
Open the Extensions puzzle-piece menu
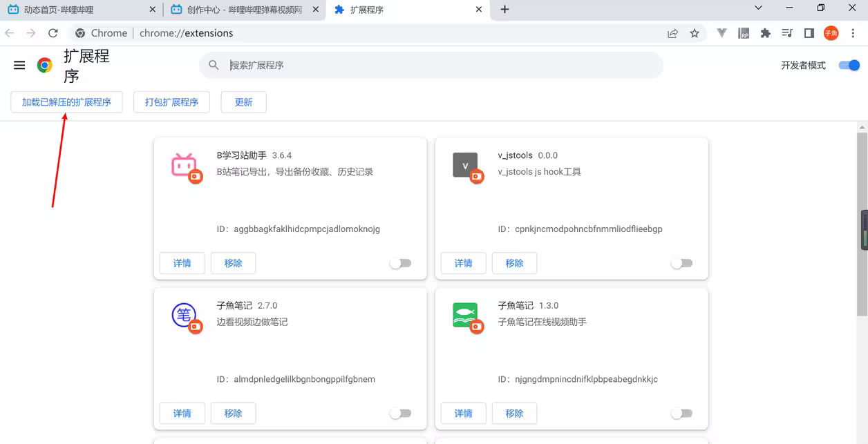pyautogui.click(x=765, y=33)
